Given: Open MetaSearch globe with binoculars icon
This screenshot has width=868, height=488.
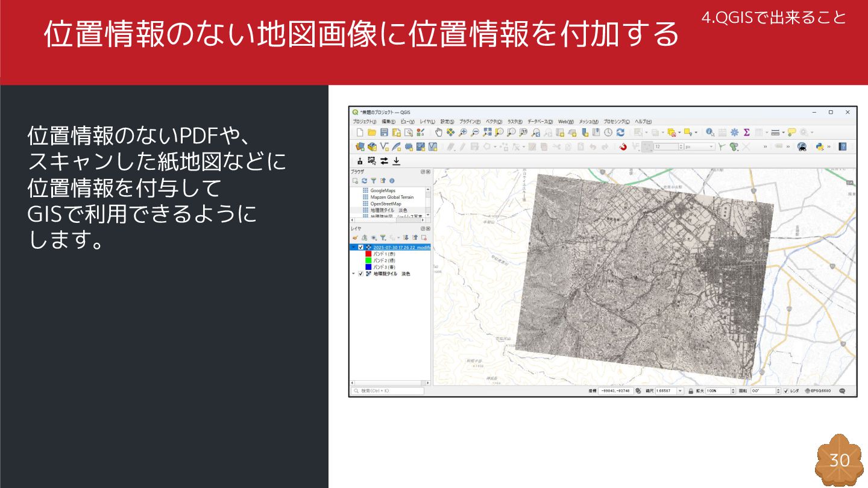Looking at the screenshot, I should (802, 146).
